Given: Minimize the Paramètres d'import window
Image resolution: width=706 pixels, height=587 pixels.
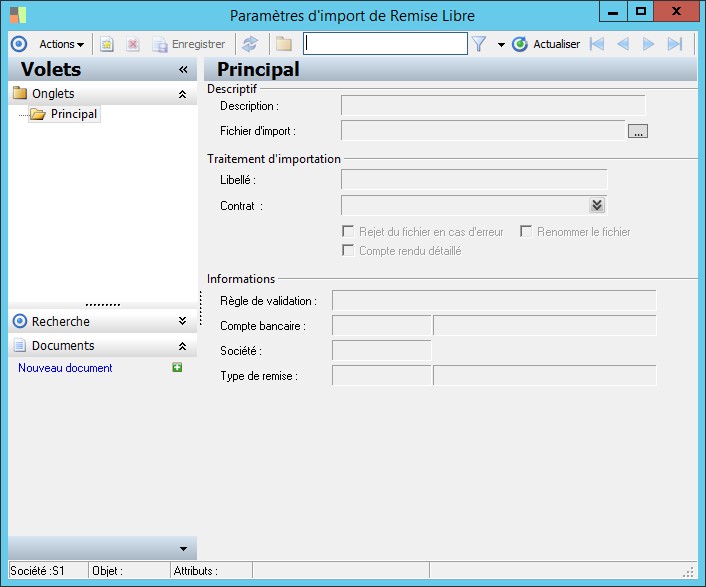Looking at the screenshot, I should coord(613,12).
